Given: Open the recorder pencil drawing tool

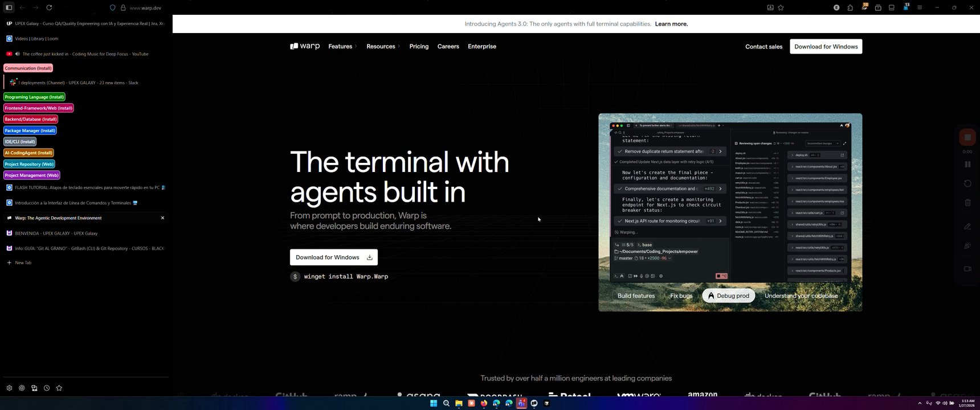Looking at the screenshot, I should tap(967, 227).
